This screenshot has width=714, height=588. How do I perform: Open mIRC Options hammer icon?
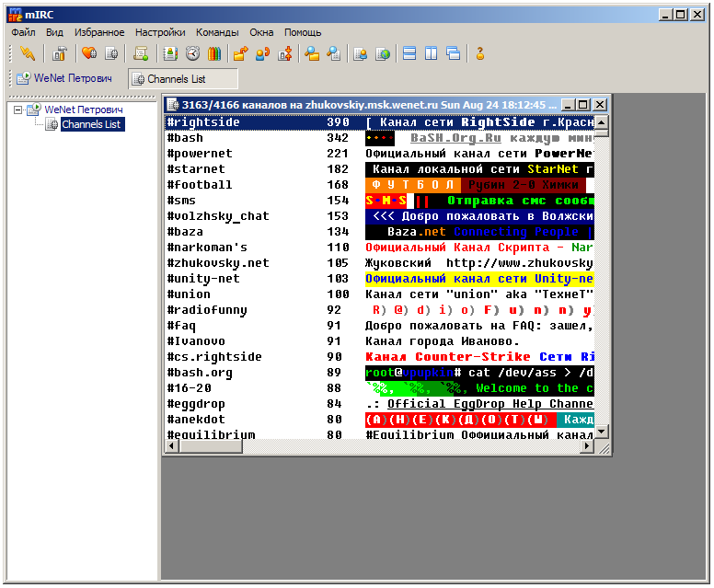coord(59,53)
